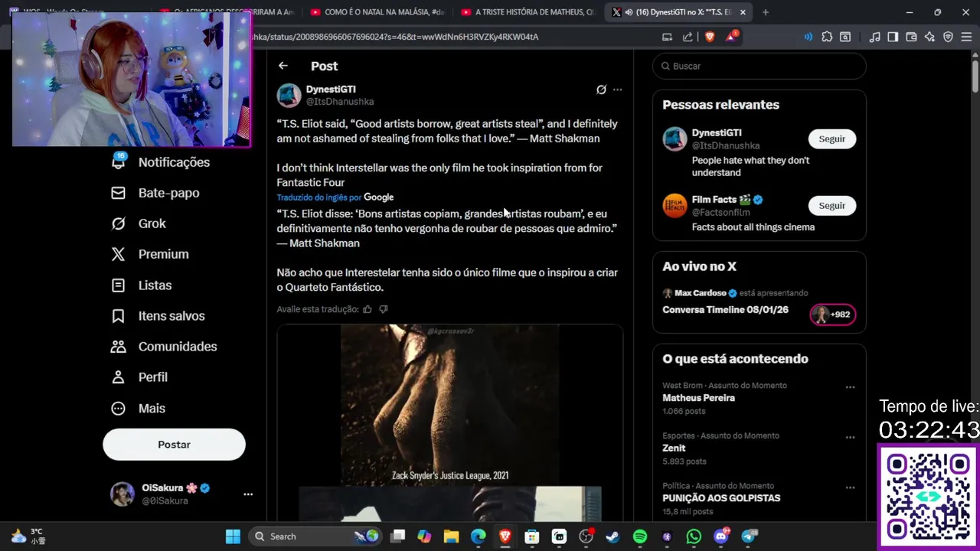
Task: Open Itens salvos in the sidebar
Action: [x=158, y=316]
